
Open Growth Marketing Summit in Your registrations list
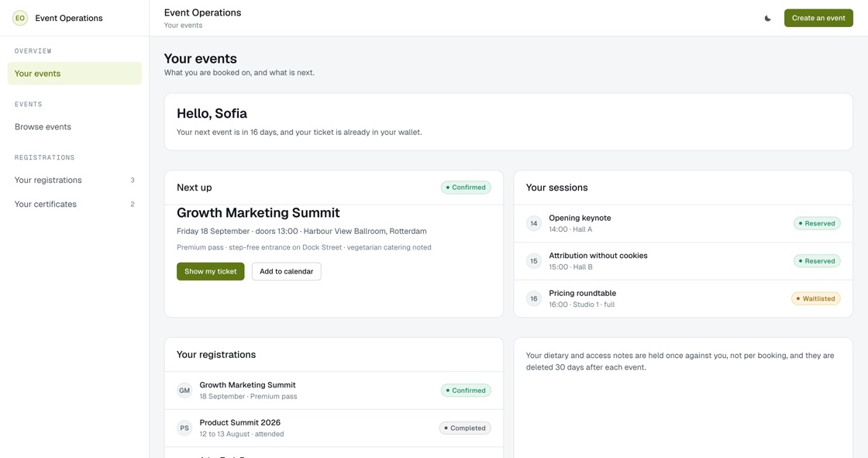[334, 391]
